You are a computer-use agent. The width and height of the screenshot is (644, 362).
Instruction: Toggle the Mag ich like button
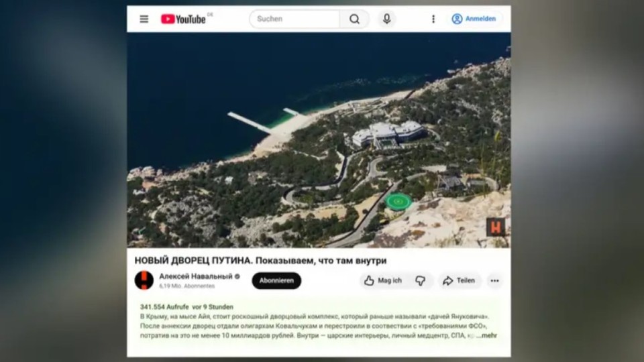[x=382, y=281]
